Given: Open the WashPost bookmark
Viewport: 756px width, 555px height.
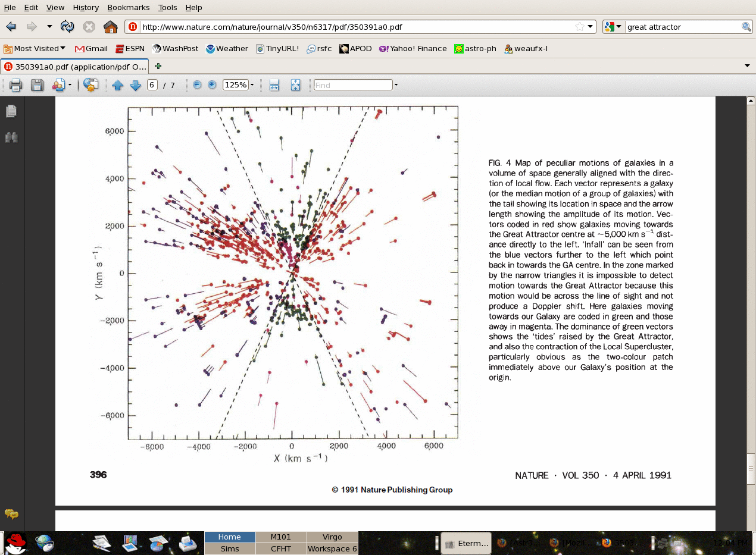Looking at the screenshot, I should (x=176, y=49).
